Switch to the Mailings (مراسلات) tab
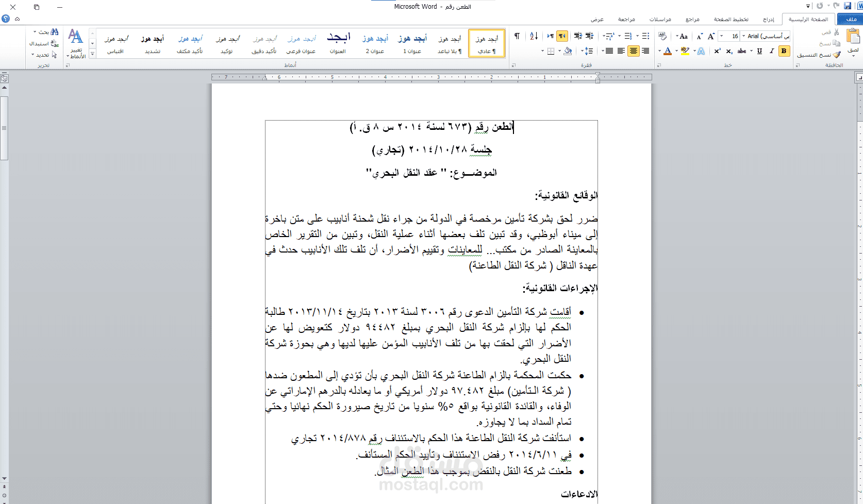Screen dimensions: 863x504 (x=660, y=19)
